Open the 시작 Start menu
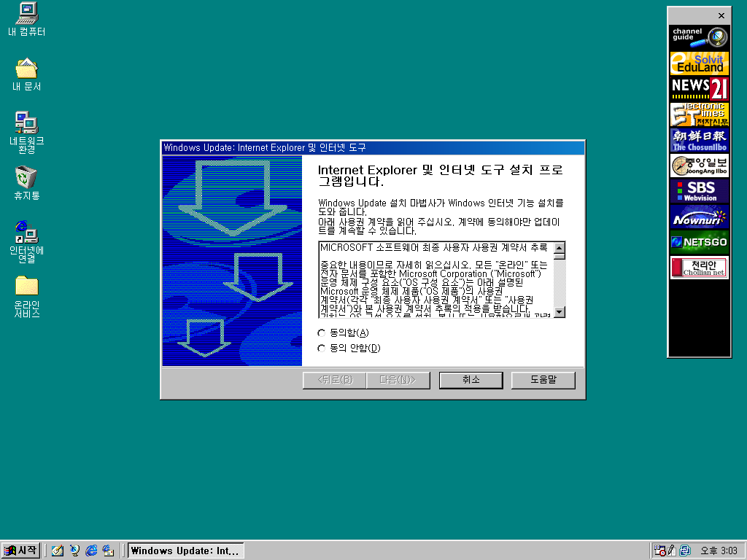747x560 pixels. (20, 551)
